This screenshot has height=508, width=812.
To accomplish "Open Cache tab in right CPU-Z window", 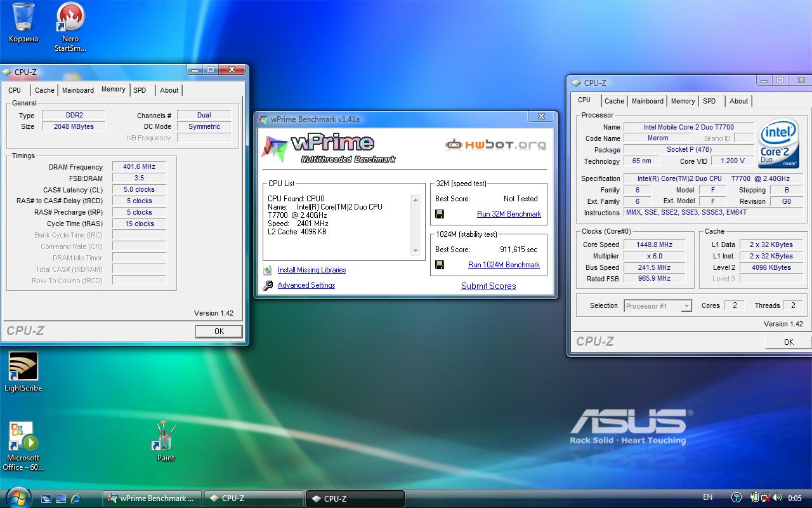I will tap(614, 101).
